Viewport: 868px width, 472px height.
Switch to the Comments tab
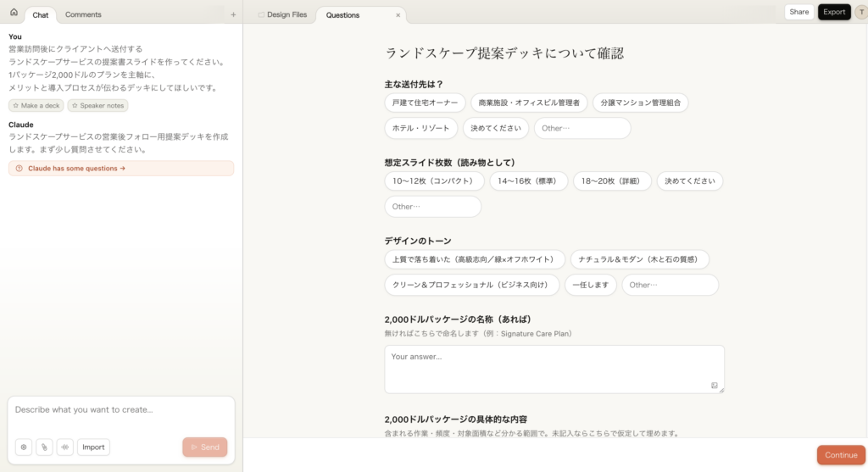(x=83, y=14)
